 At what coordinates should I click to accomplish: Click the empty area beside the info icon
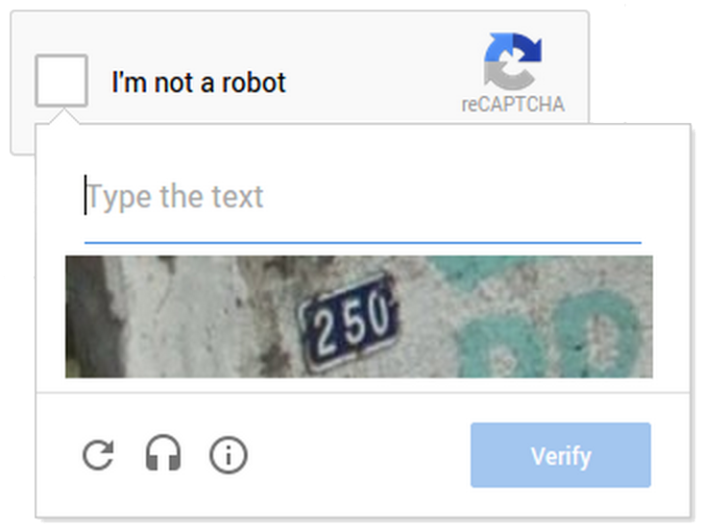point(359,455)
